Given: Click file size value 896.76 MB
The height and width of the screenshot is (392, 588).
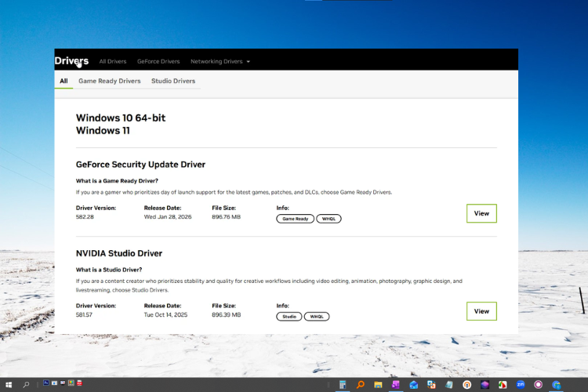Looking at the screenshot, I should [x=226, y=217].
